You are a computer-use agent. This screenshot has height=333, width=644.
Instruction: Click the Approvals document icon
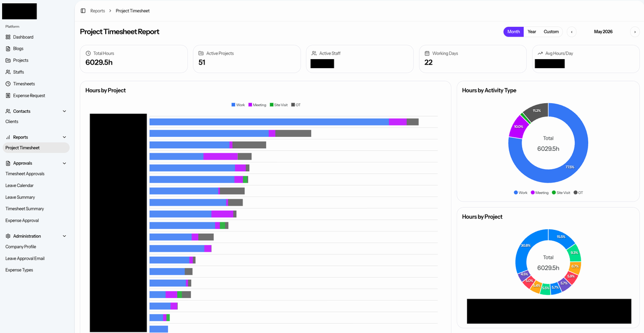coord(8,163)
